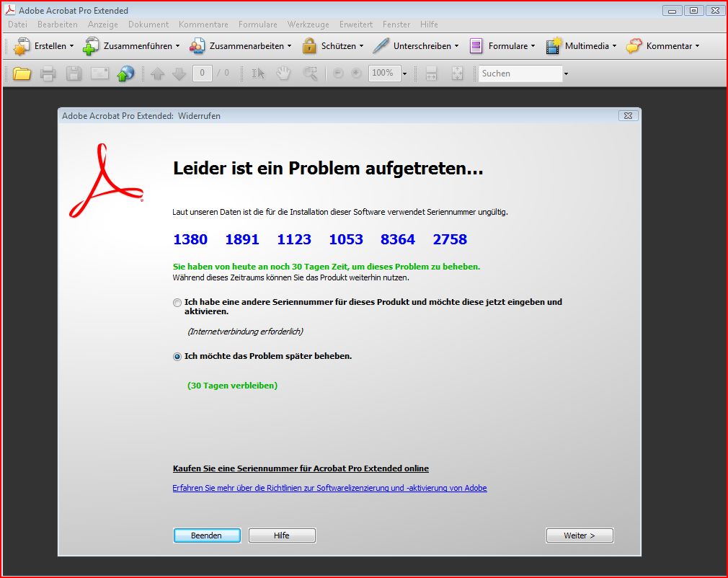
Task: Open the Erweitert menu
Action: (x=356, y=24)
